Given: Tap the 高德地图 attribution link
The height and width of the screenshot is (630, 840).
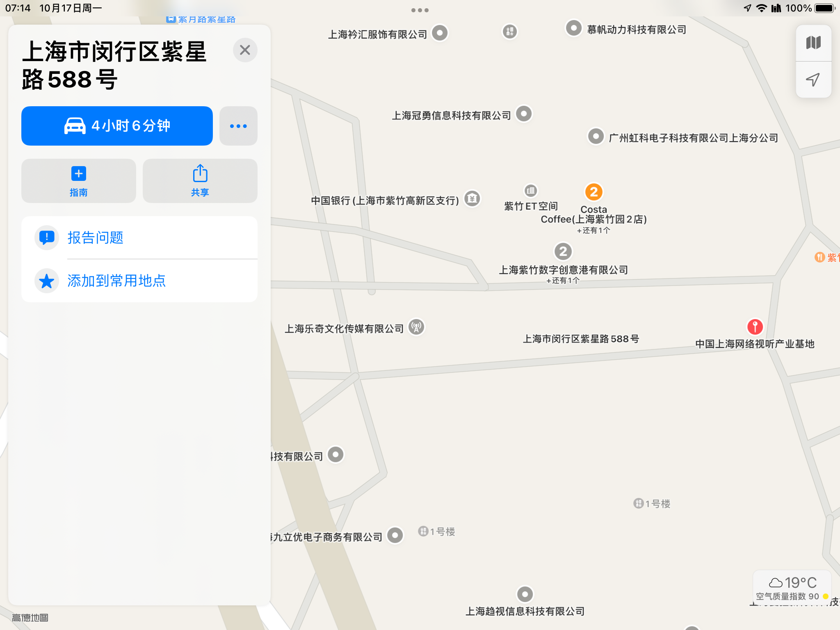Looking at the screenshot, I should 30,618.
